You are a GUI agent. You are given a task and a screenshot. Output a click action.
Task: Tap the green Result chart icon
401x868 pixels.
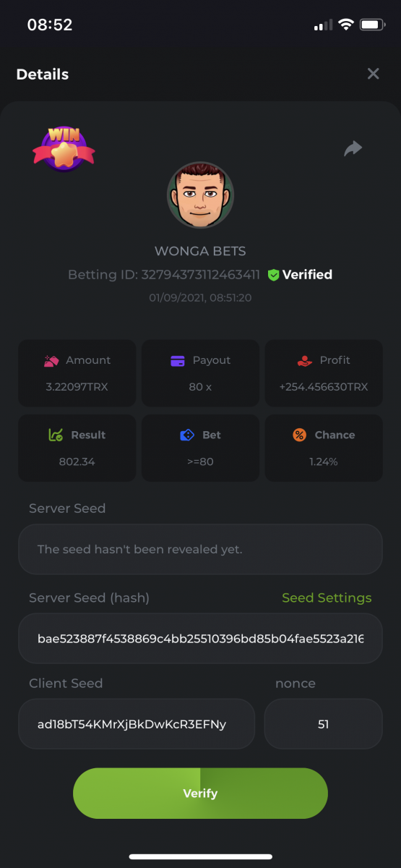55,435
